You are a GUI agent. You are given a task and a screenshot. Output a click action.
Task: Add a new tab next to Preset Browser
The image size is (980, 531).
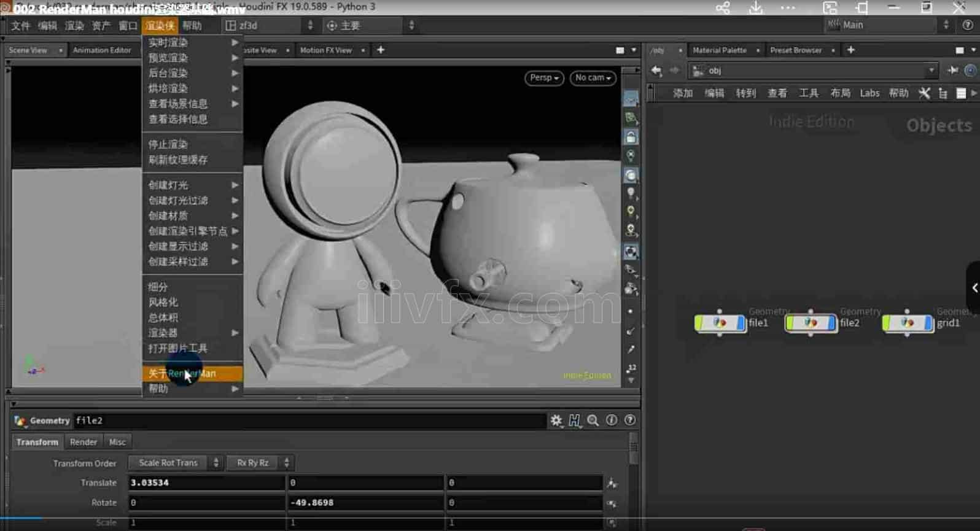click(851, 50)
